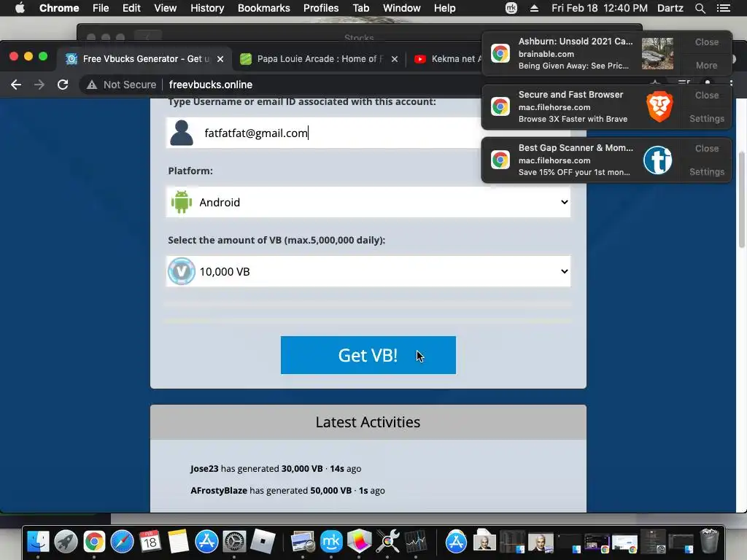Click the MacKeeper mk menu bar icon
The width and height of the screenshot is (747, 560).
tap(511, 8)
